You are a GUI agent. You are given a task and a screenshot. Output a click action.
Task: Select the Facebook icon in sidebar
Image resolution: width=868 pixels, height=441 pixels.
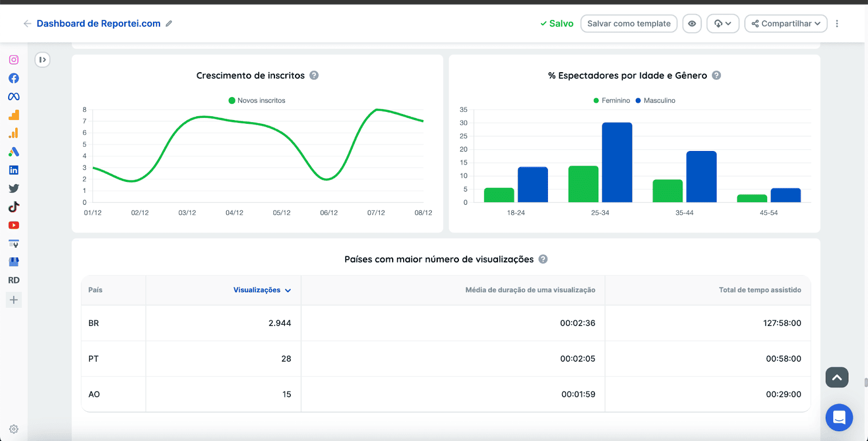pyautogui.click(x=14, y=78)
